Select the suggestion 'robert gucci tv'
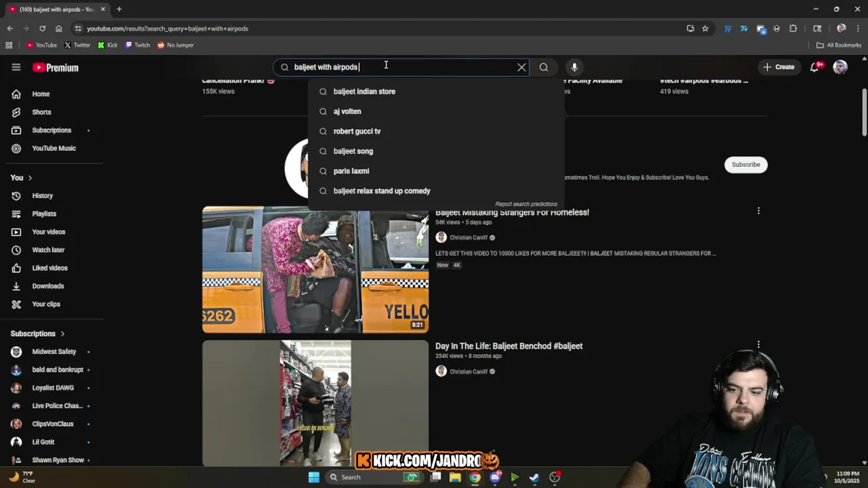868x488 pixels. tap(436, 131)
